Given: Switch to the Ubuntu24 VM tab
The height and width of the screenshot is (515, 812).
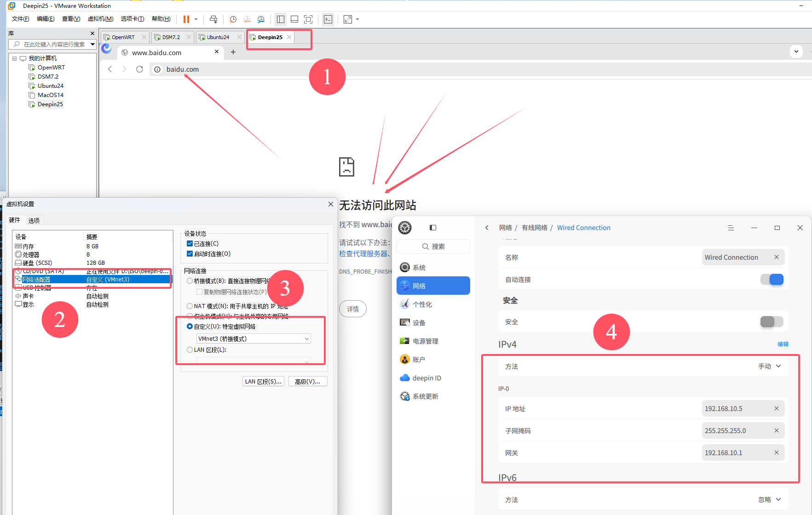Looking at the screenshot, I should pos(218,37).
